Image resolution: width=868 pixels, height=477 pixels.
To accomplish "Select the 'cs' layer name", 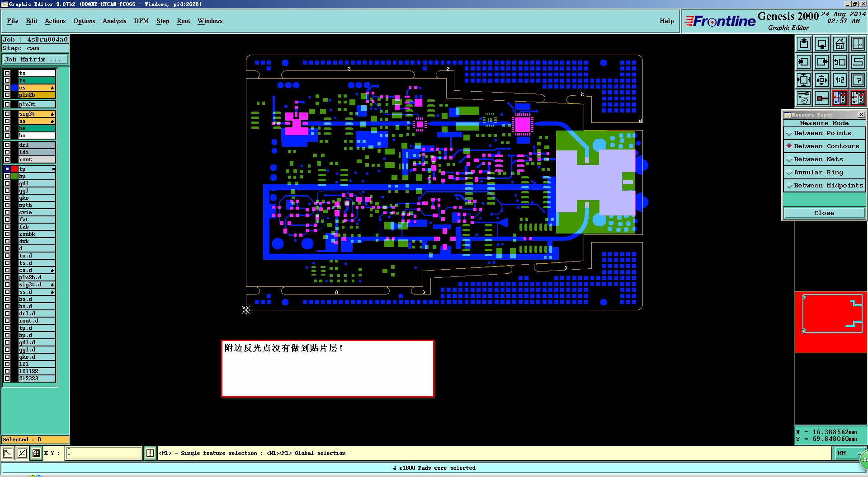I will click(37, 88).
